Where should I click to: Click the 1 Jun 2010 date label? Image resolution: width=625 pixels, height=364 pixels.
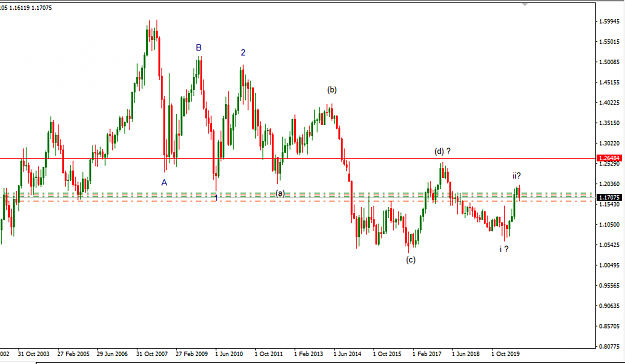click(x=229, y=354)
